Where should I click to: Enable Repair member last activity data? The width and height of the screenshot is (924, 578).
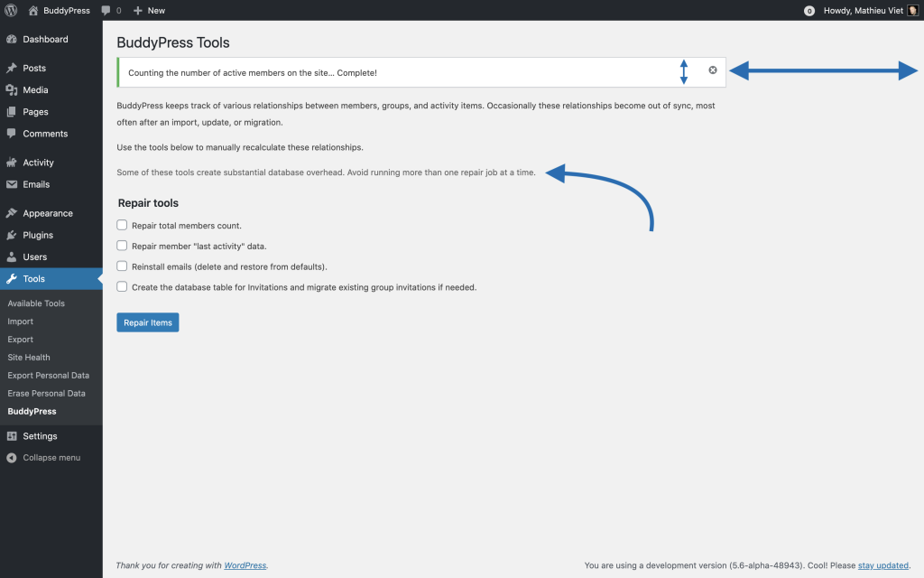122,246
